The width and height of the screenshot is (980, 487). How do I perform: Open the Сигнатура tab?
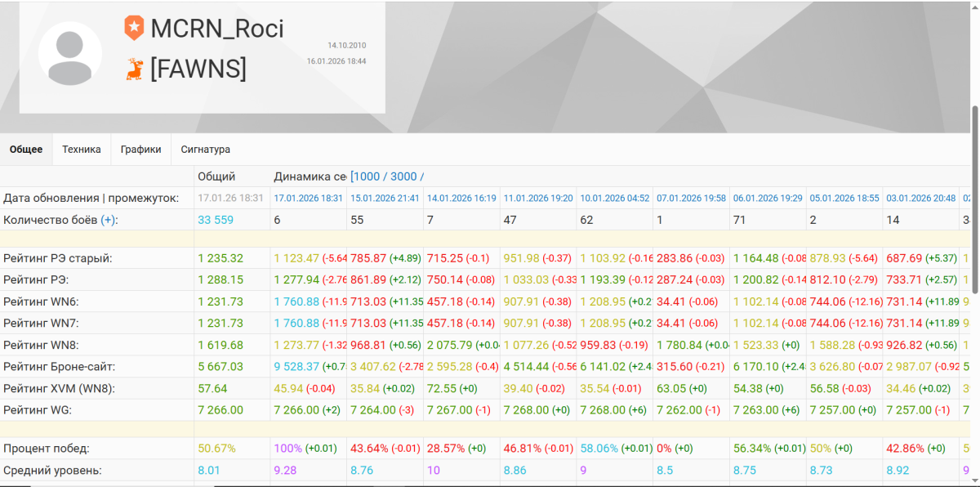click(206, 150)
